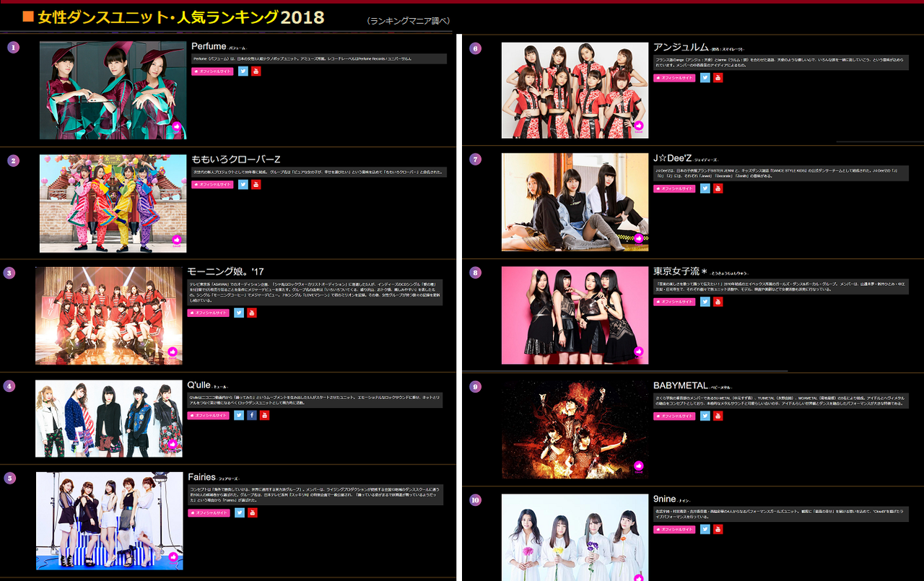The image size is (924, 581).
Task: Open Perfume's Twitter icon
Action: [x=243, y=71]
